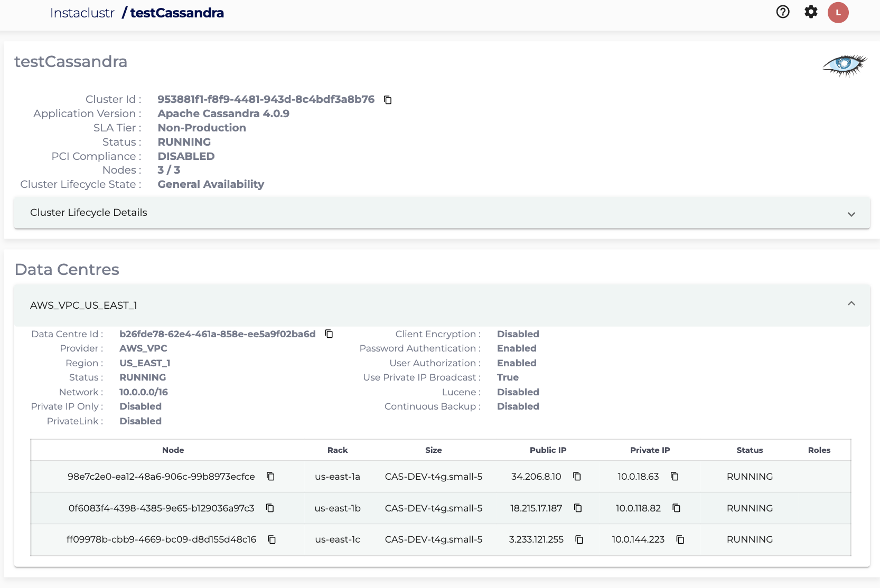Image resolution: width=880 pixels, height=588 pixels.
Task: Collapse the AWS_VPC_US_EAST_1 data centre section
Action: [851, 304]
